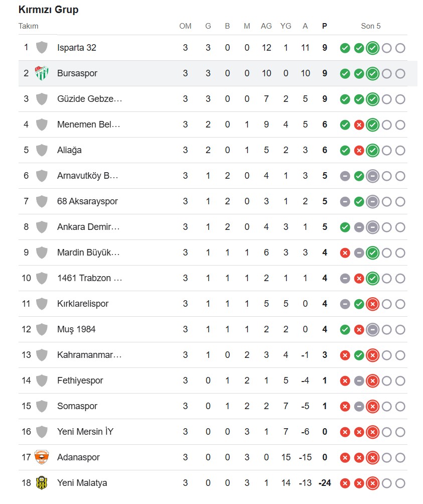Screen dimensions: 423x504
Task: Click the Adanaspor club crest icon
Action: [x=42, y=457]
